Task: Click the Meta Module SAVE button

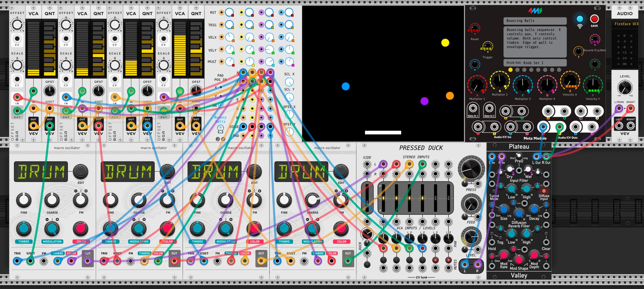Action: 594,19
